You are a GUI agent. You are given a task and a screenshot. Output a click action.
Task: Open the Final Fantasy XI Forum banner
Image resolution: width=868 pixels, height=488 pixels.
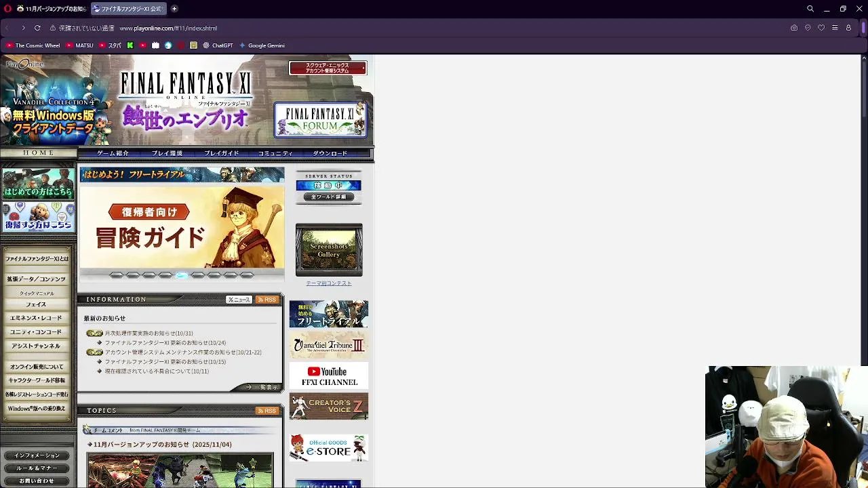pyautogui.click(x=320, y=120)
